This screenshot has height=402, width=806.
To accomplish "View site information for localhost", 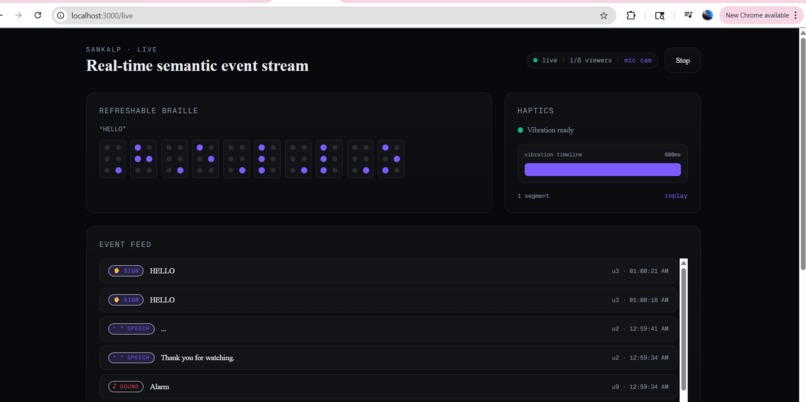I will click(x=61, y=15).
